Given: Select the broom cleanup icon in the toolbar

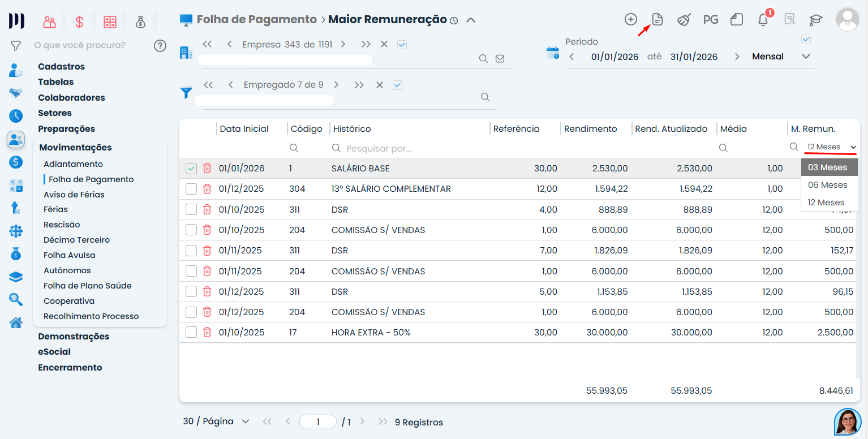Looking at the screenshot, I should [x=684, y=19].
